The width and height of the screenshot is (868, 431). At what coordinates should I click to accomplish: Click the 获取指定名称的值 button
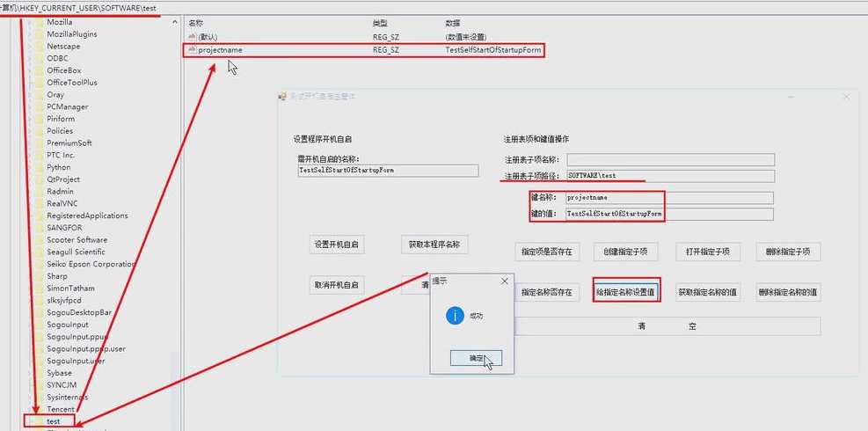point(707,292)
